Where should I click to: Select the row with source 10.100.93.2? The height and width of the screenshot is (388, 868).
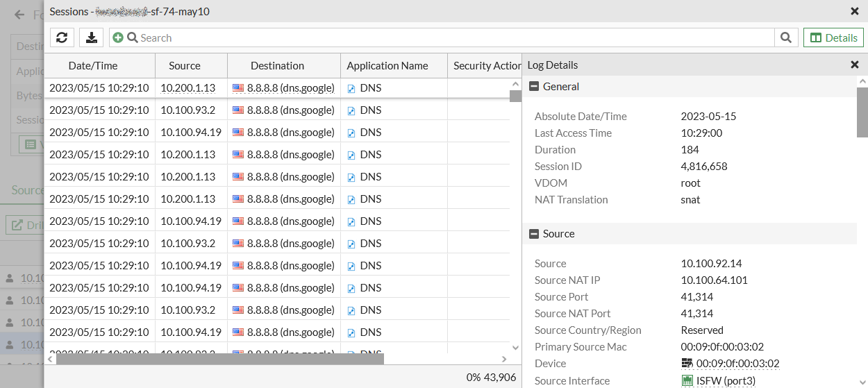click(187, 110)
